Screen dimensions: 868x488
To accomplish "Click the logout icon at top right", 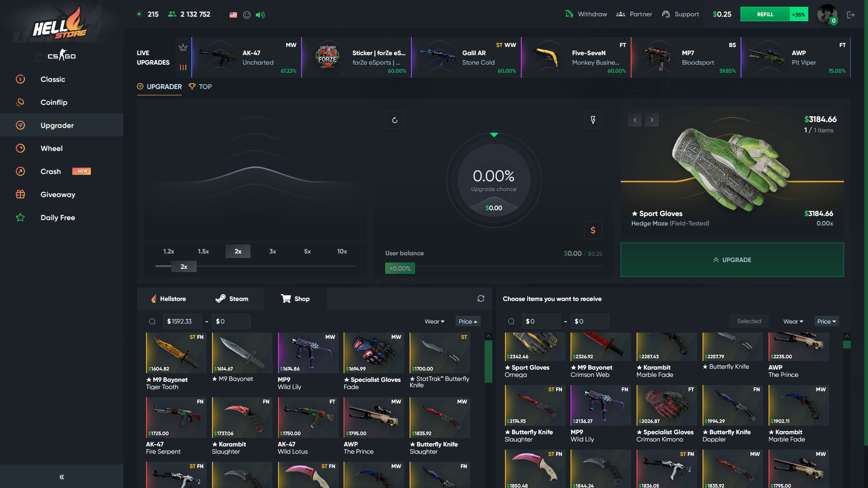I will [x=851, y=15].
